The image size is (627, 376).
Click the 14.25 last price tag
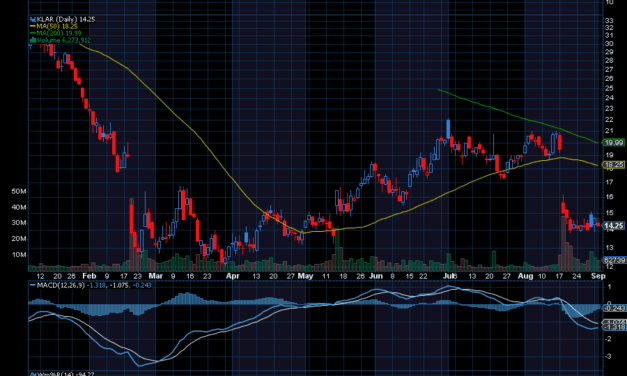pos(614,226)
